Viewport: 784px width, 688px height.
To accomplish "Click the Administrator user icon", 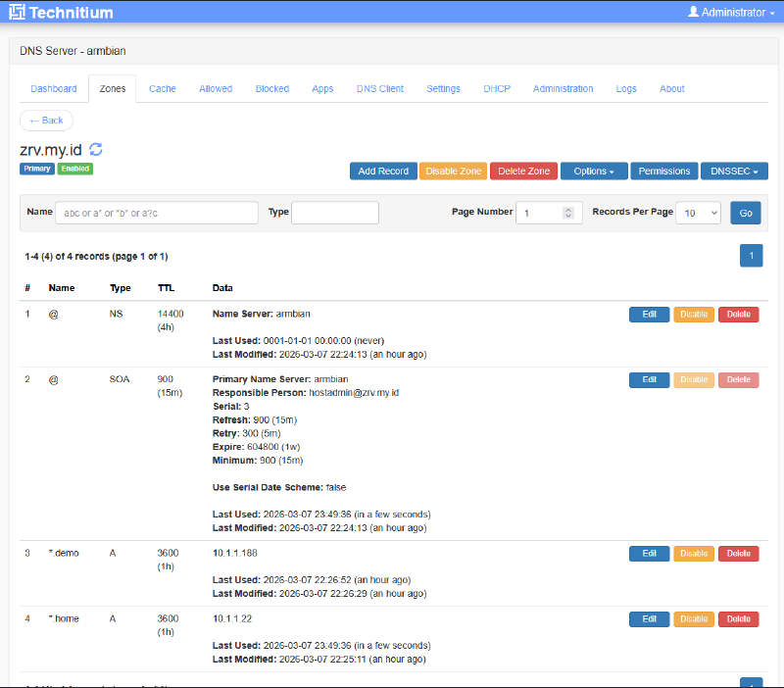I will pyautogui.click(x=692, y=12).
